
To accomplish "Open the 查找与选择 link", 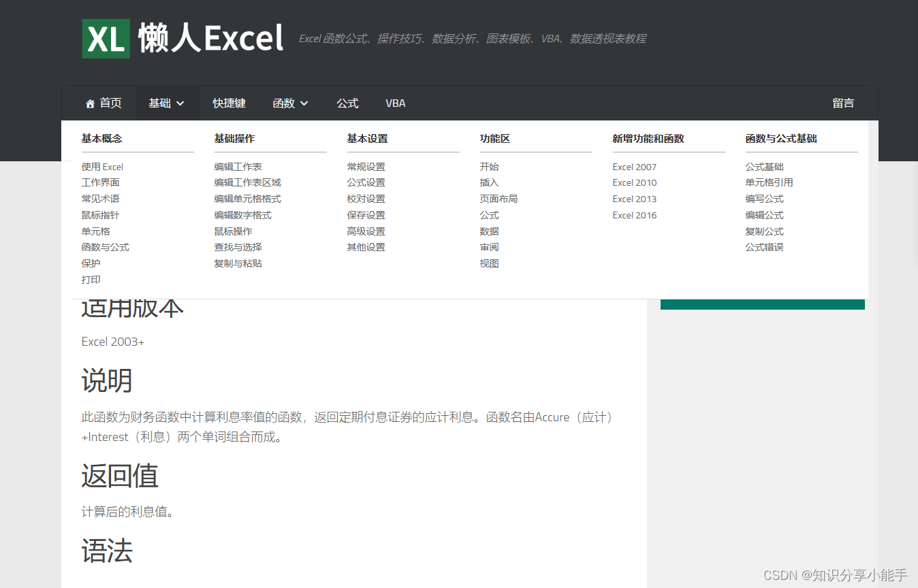I will (238, 247).
